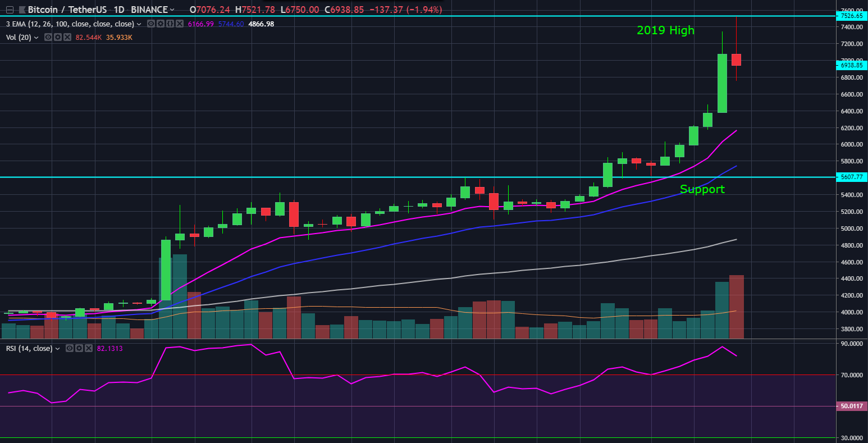The height and width of the screenshot is (443, 868).
Task: Click the low price value L6750.00
Action: 299,10
